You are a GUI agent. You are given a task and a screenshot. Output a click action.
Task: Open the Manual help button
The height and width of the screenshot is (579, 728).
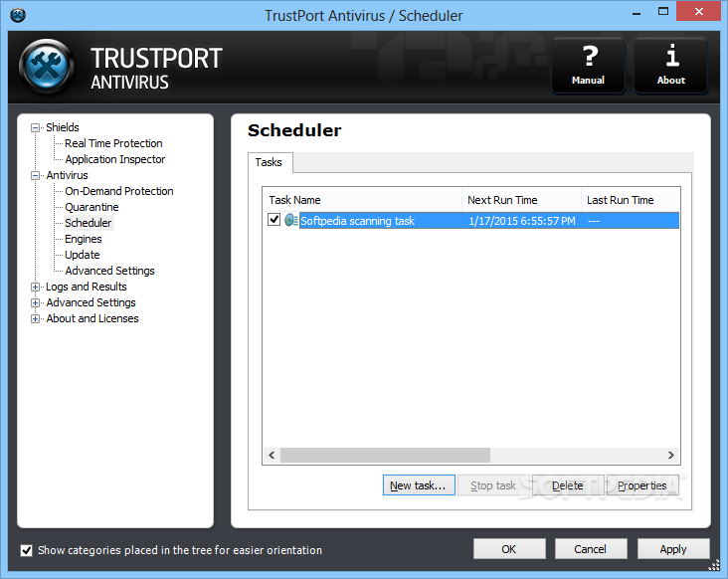point(588,66)
